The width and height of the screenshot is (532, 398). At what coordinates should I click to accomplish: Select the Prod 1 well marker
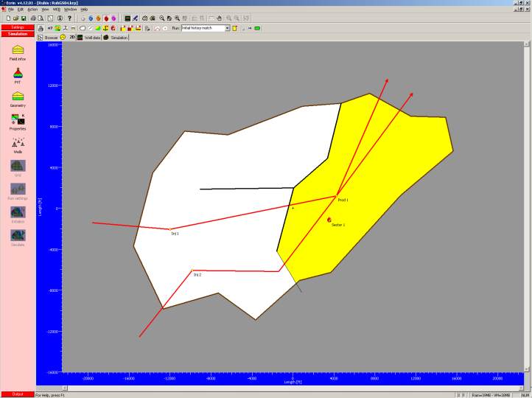point(336,196)
